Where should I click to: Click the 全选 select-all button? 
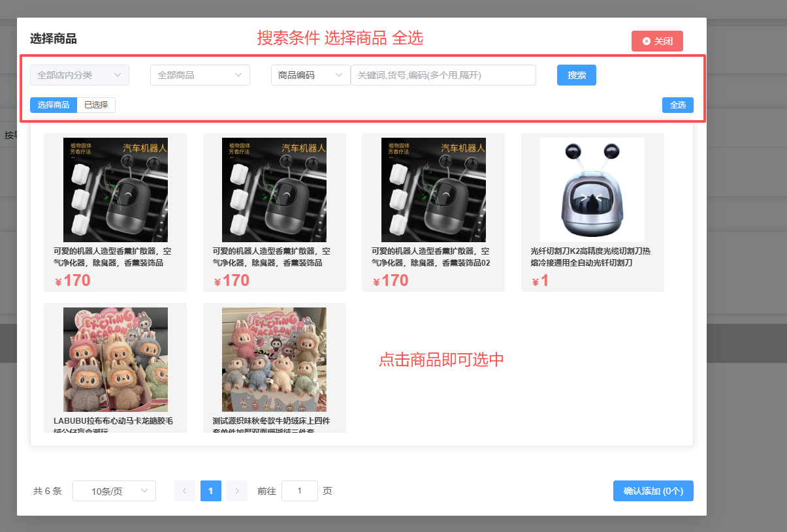(x=677, y=105)
